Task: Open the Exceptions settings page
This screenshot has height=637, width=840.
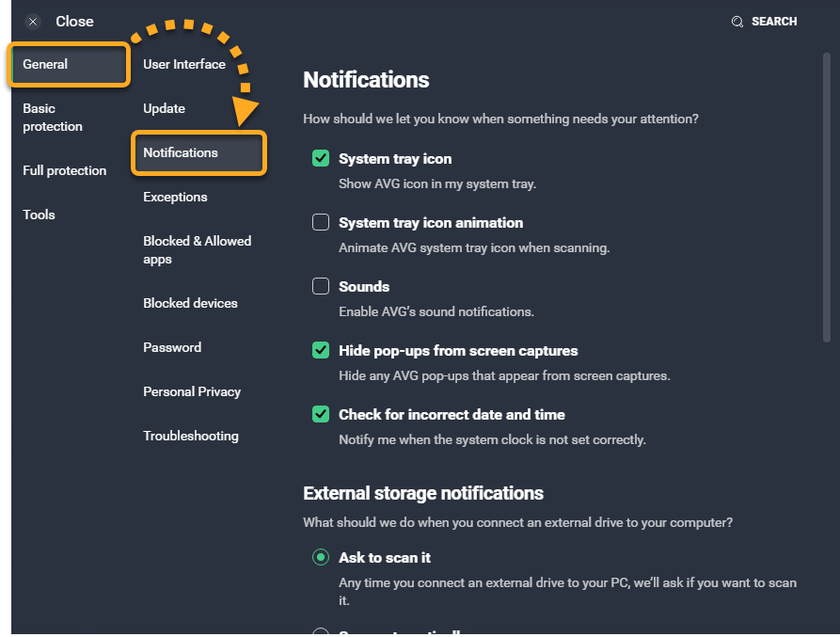Action: pyautogui.click(x=175, y=198)
